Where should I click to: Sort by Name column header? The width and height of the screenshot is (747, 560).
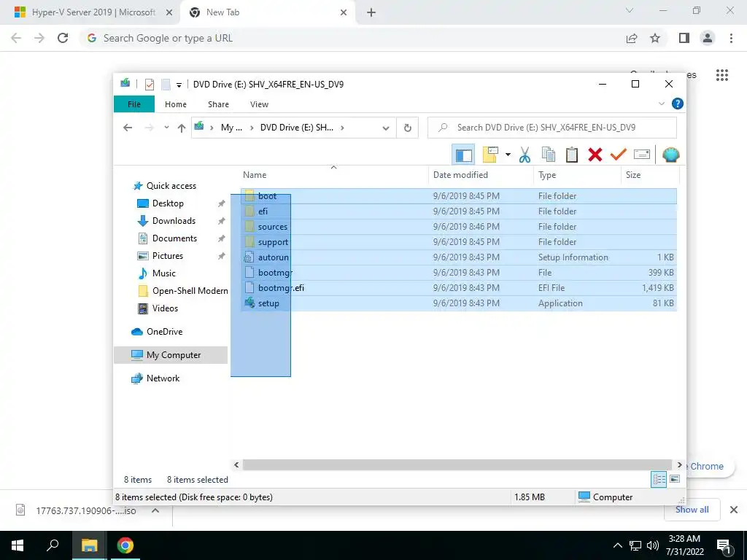click(333, 175)
